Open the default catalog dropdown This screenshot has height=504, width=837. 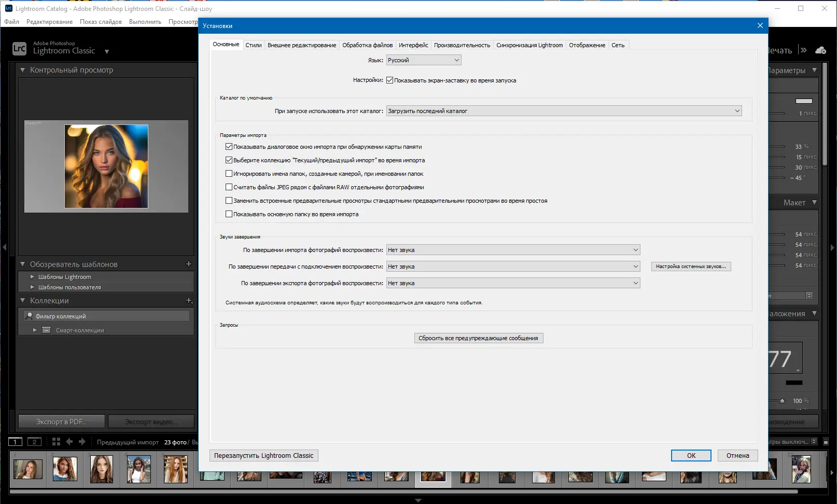tap(564, 111)
